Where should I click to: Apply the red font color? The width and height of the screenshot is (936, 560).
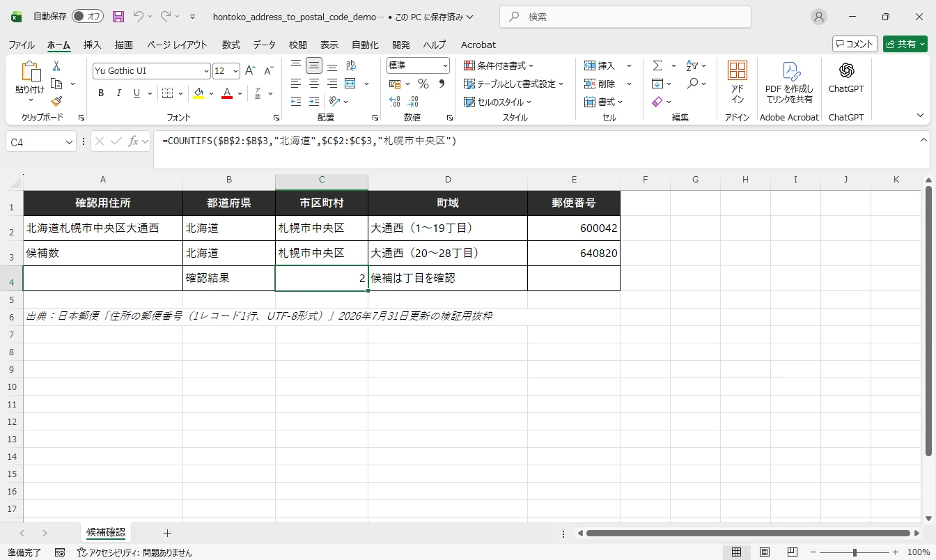(226, 93)
